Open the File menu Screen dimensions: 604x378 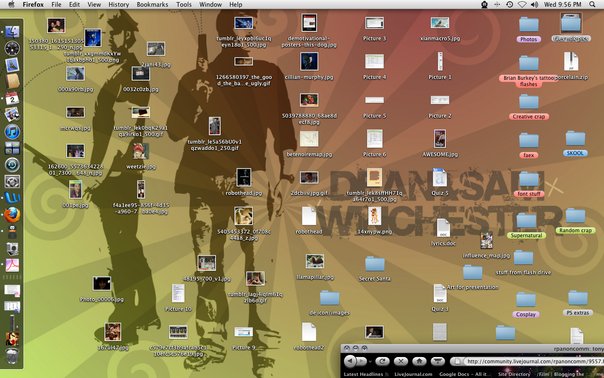(56, 5)
